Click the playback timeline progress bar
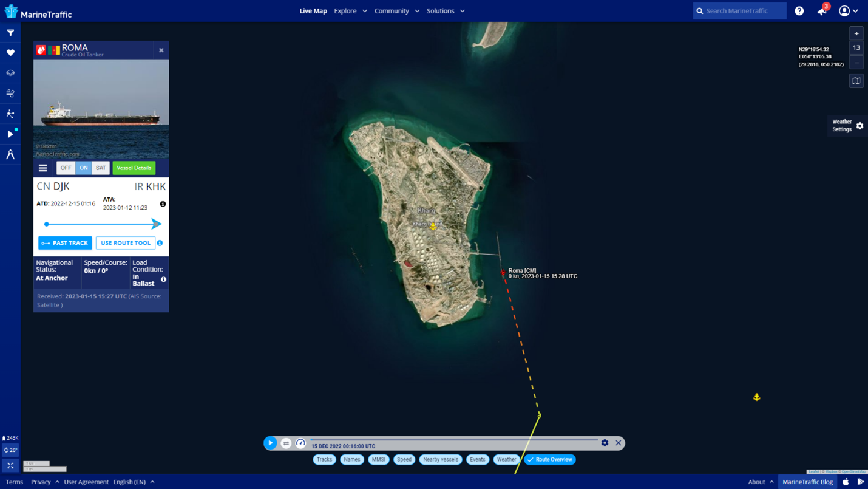The image size is (868, 489). [454, 439]
